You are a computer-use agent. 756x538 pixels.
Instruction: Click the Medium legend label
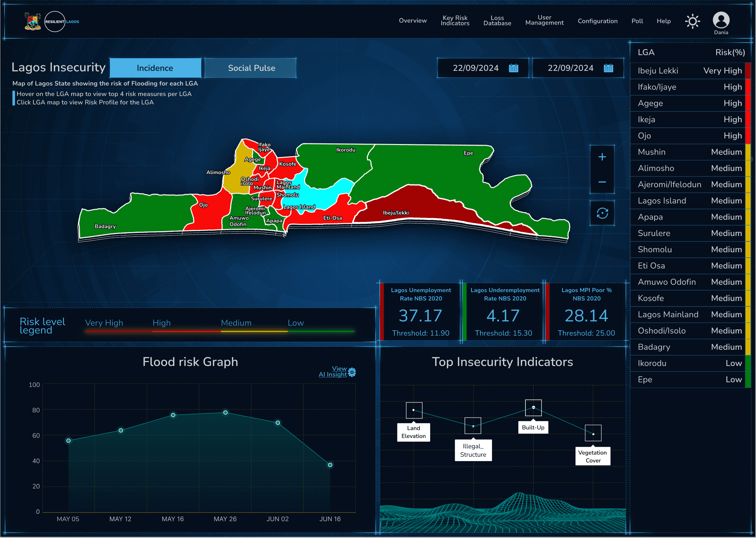[236, 323]
